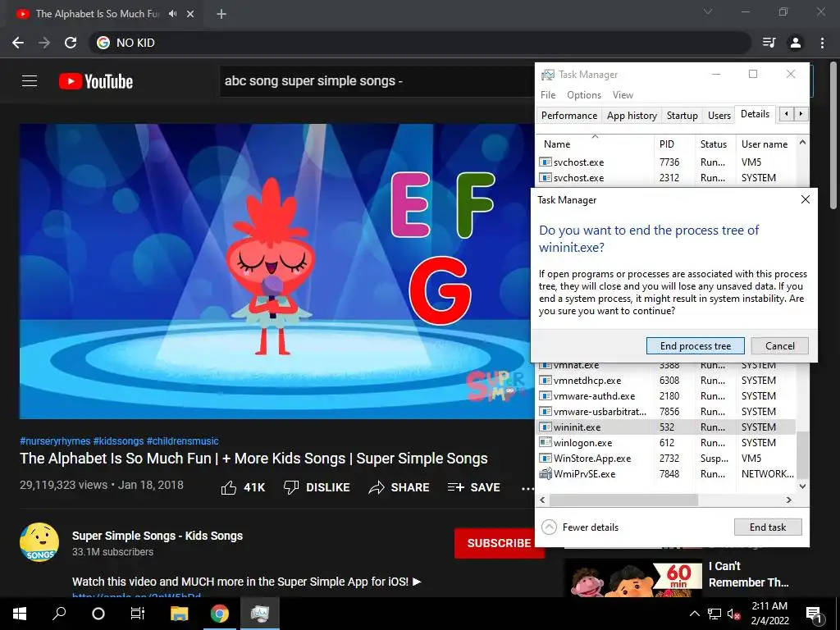This screenshot has height=630, width=840.
Task: Click #kidssongs hashtag link
Action: point(118,441)
